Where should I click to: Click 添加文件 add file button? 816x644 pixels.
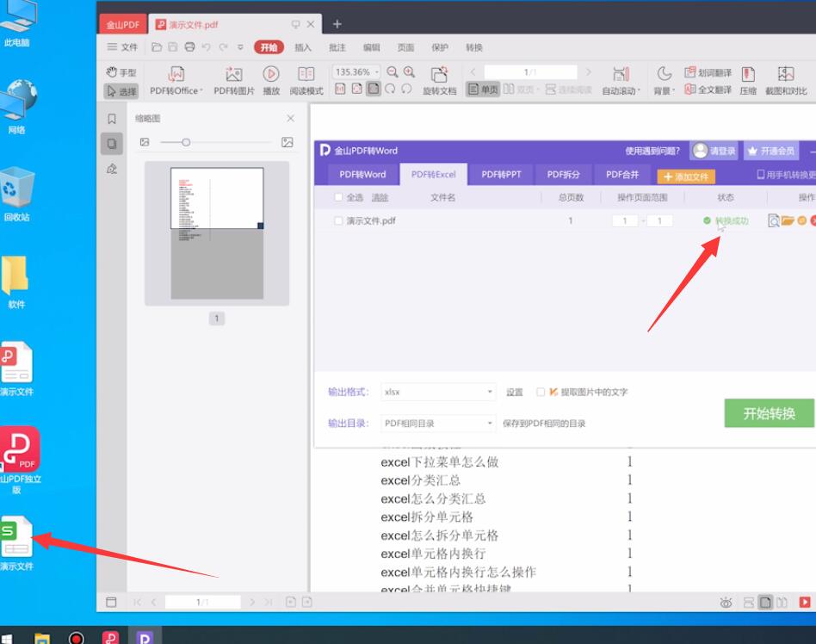[x=686, y=176]
